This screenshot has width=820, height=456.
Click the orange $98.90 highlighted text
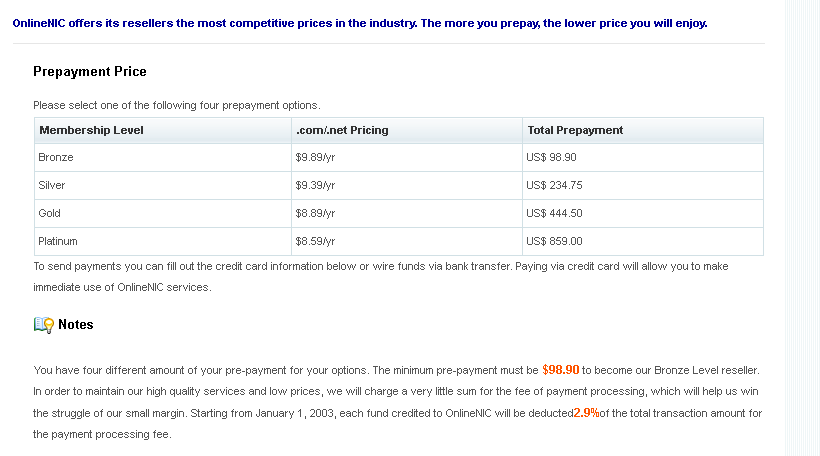(561, 370)
